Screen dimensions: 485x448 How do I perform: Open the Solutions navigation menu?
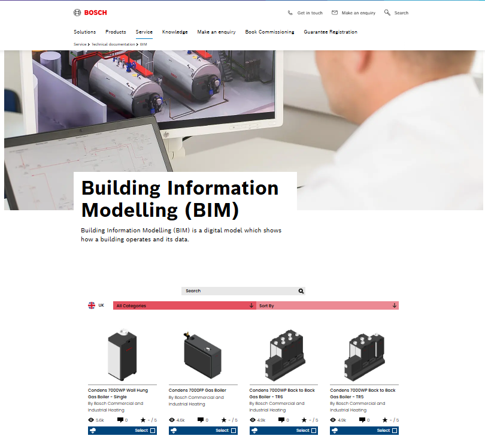pos(85,32)
